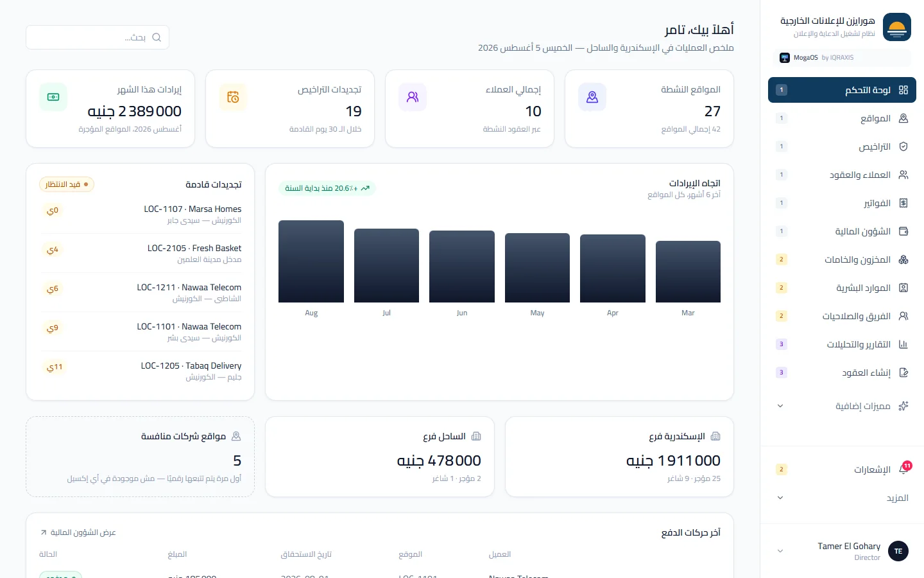
Task: Select الإشعارات in the sidebar
Action: [842, 469]
